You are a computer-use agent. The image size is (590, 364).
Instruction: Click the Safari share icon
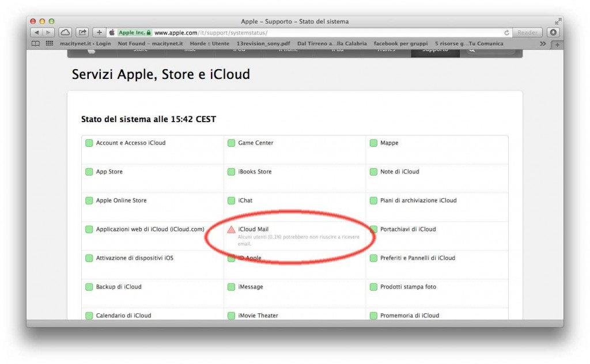[81, 32]
